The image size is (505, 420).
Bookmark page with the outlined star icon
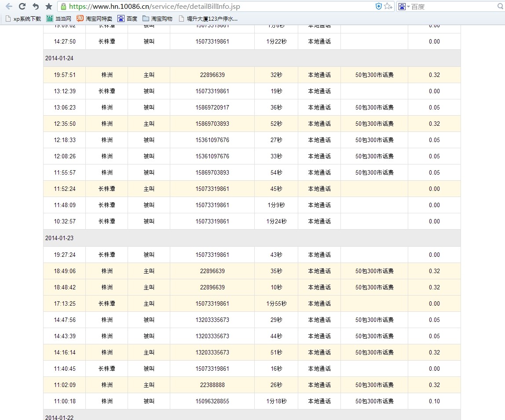(388, 6)
